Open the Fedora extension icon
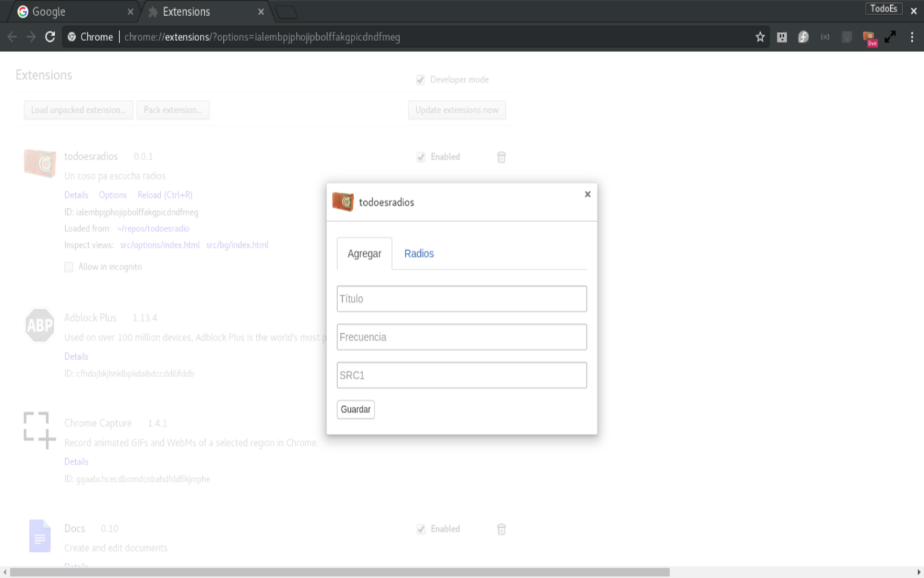Screen dimensions: 924x578 803,37
